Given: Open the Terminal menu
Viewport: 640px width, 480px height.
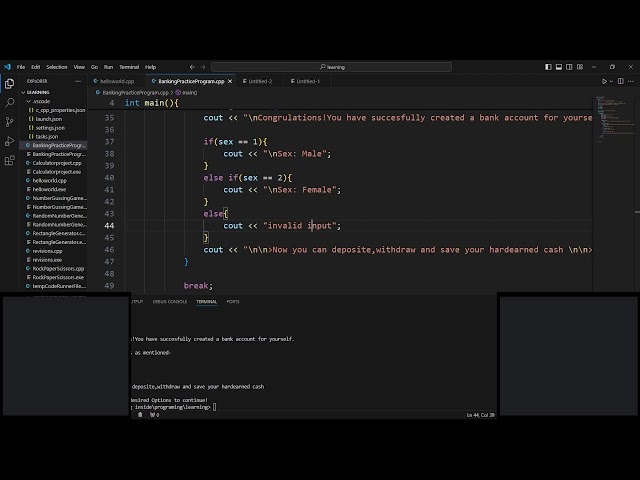Looking at the screenshot, I should pyautogui.click(x=129, y=67).
